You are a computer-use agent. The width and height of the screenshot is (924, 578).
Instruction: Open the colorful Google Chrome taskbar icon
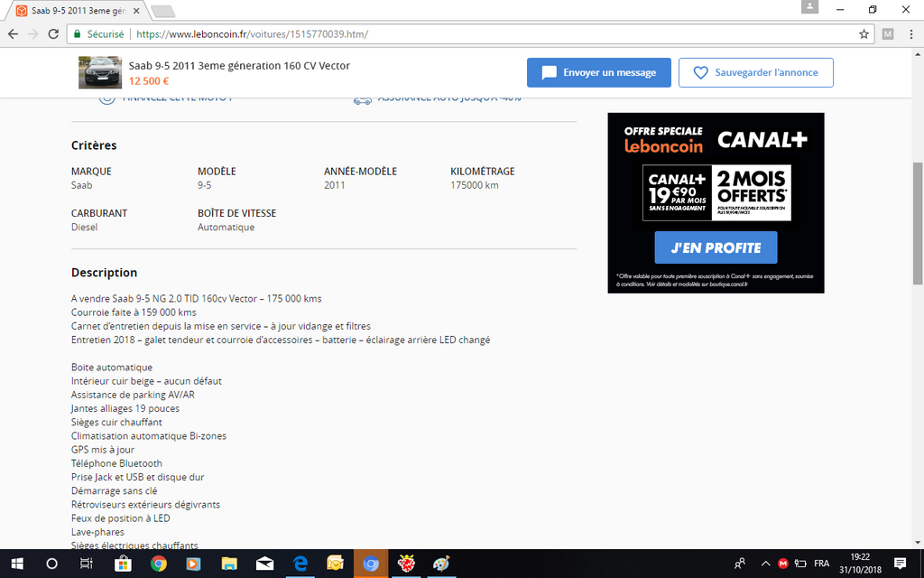pyautogui.click(x=158, y=564)
